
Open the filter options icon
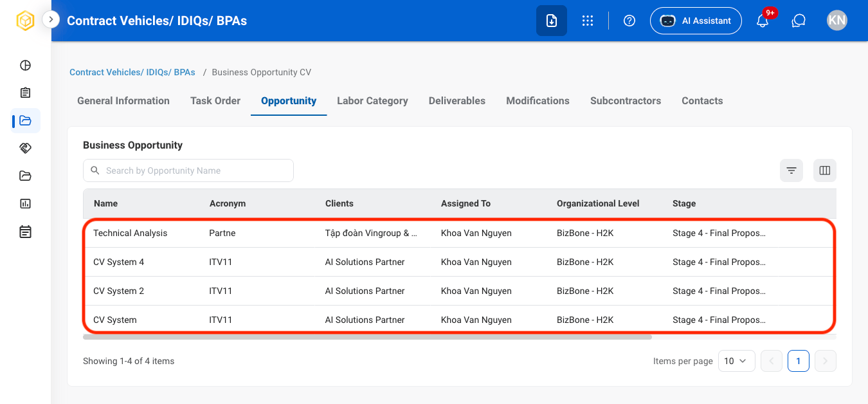click(x=791, y=170)
